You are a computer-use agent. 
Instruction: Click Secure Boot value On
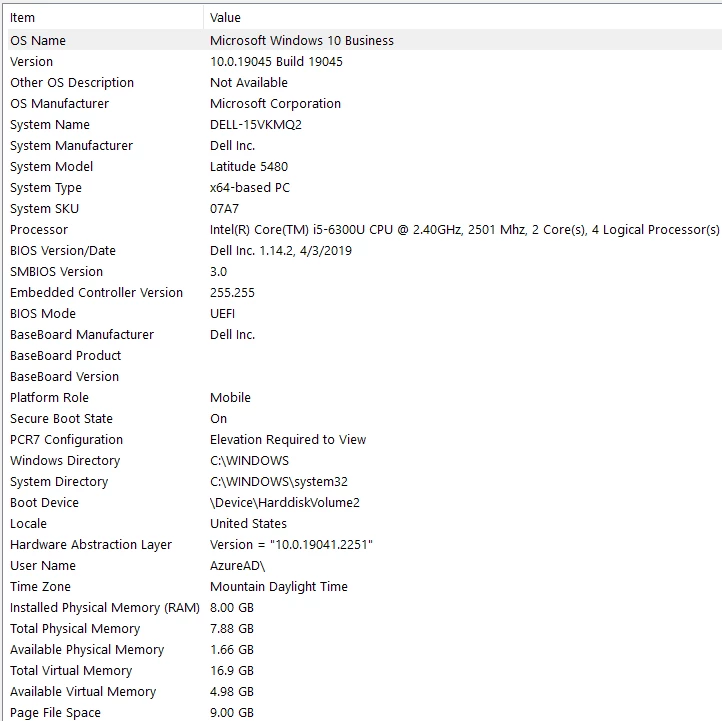pos(218,419)
